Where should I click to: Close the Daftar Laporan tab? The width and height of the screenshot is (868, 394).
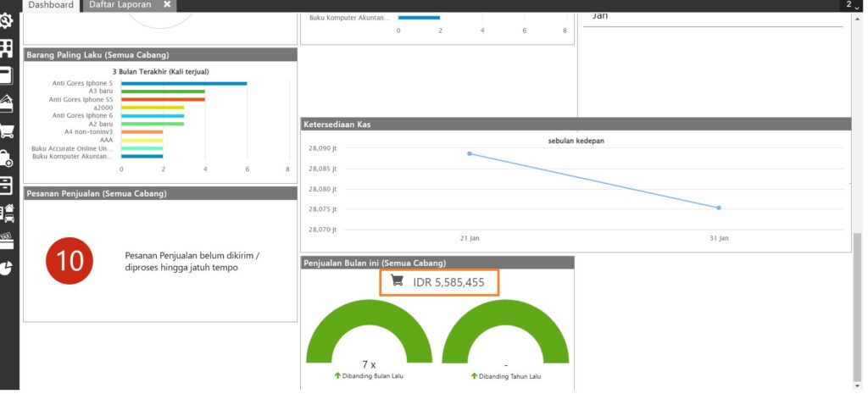(168, 5)
